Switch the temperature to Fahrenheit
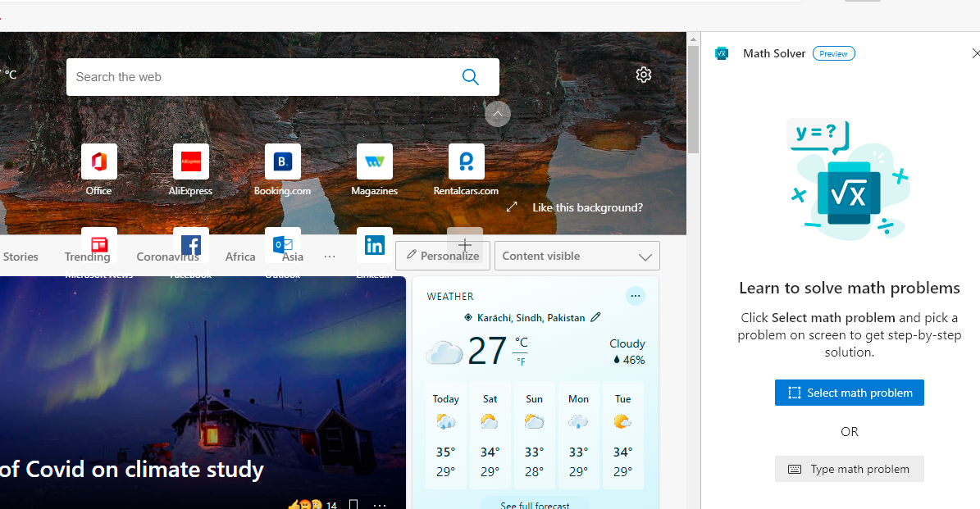The width and height of the screenshot is (980, 509). click(522, 361)
